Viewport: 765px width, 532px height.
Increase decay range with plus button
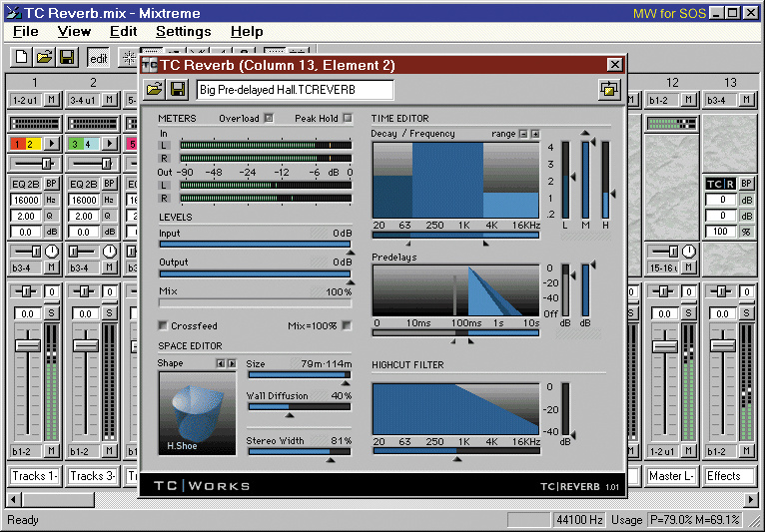[535, 134]
